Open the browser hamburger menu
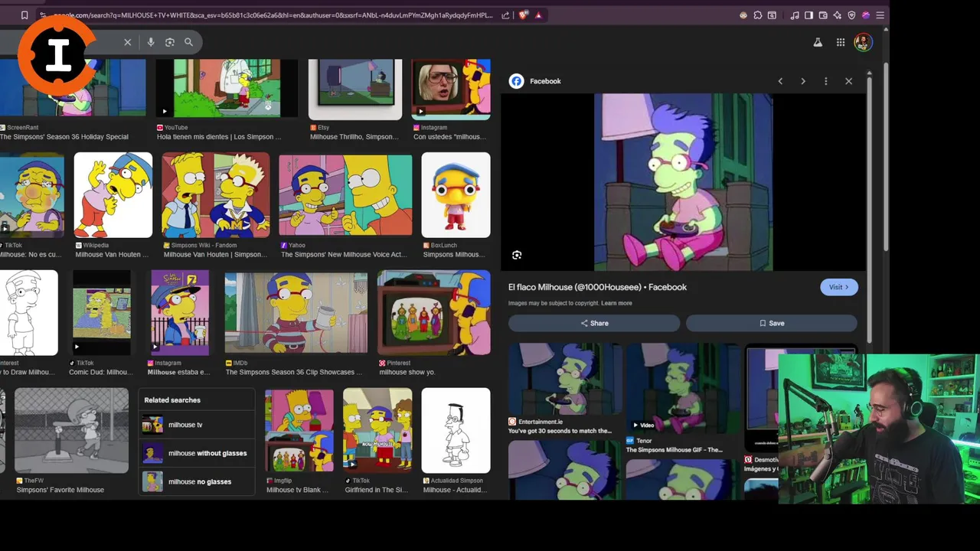Viewport: 980px width, 551px height. coord(880,15)
